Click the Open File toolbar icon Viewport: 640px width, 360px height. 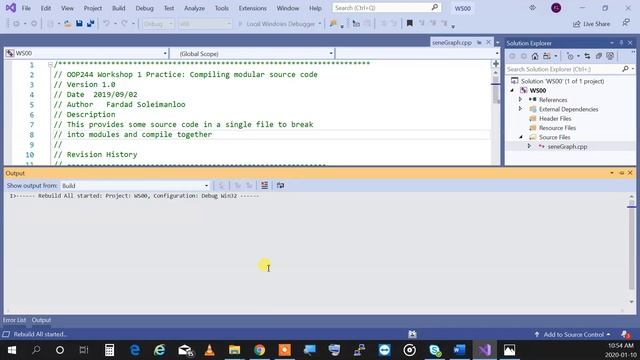(68, 24)
